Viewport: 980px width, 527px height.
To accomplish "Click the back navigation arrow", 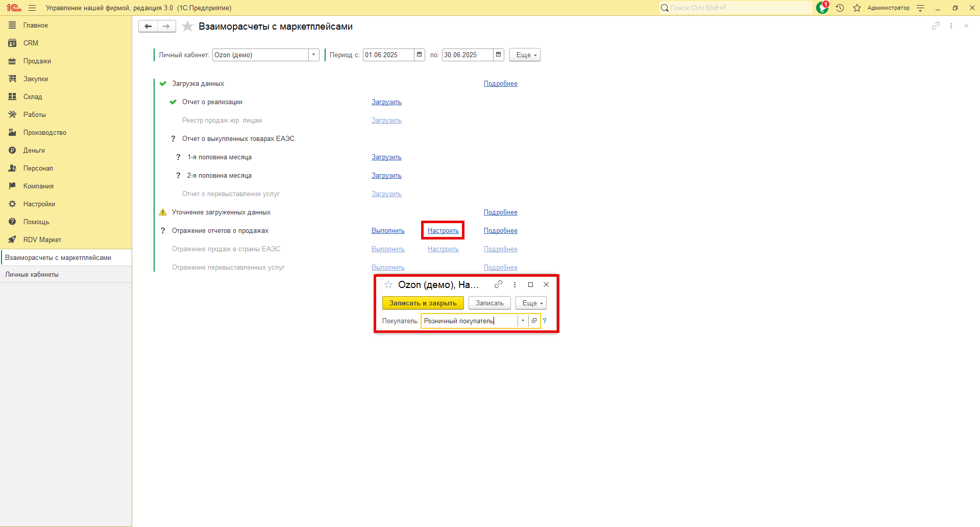I will [x=148, y=27].
